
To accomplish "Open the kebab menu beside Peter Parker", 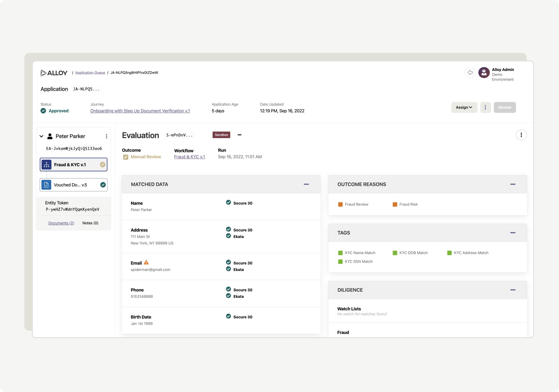I will [x=106, y=136].
